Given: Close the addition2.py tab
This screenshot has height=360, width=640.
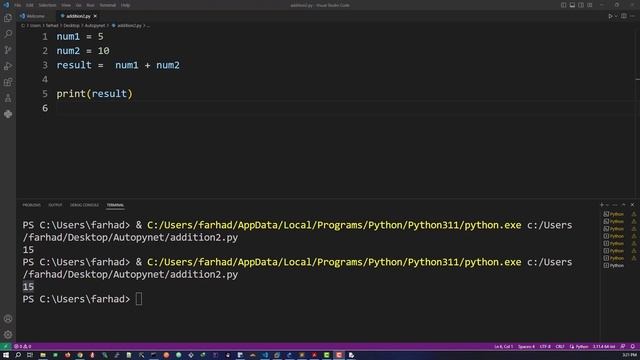Looking at the screenshot, I should 95,16.
